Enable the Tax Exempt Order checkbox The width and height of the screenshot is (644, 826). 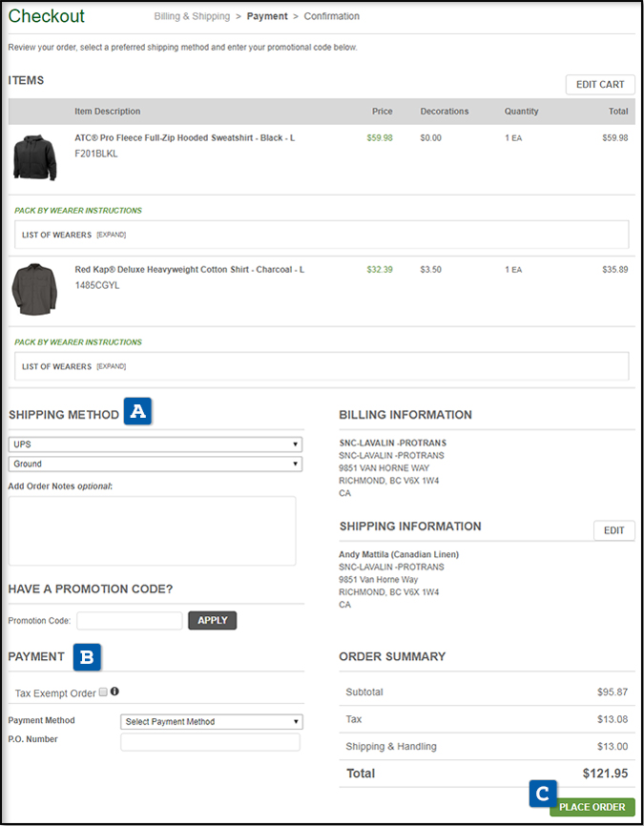click(x=103, y=692)
